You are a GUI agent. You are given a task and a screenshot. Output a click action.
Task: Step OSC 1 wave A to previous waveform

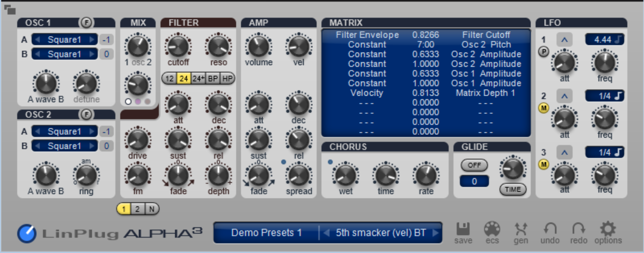36,40
